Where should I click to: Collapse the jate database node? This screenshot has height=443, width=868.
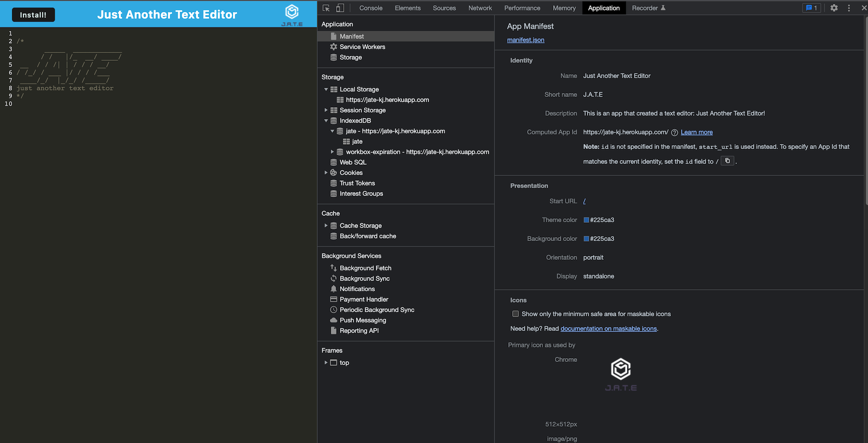coord(332,131)
